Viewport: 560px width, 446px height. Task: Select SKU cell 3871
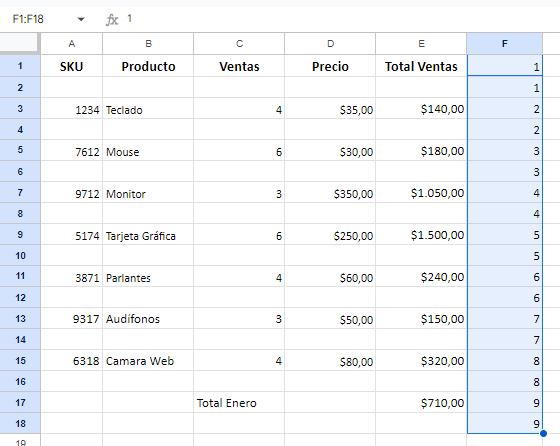coord(71,277)
